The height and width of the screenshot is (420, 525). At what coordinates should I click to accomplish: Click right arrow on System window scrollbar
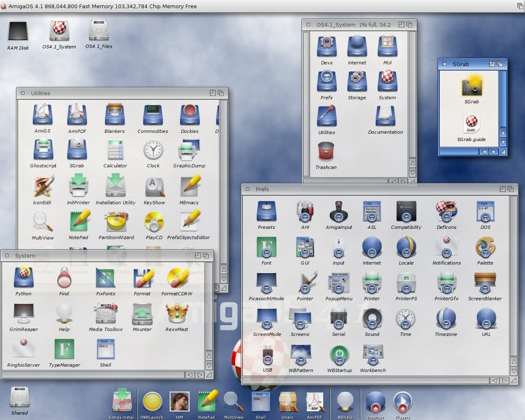click(200, 374)
